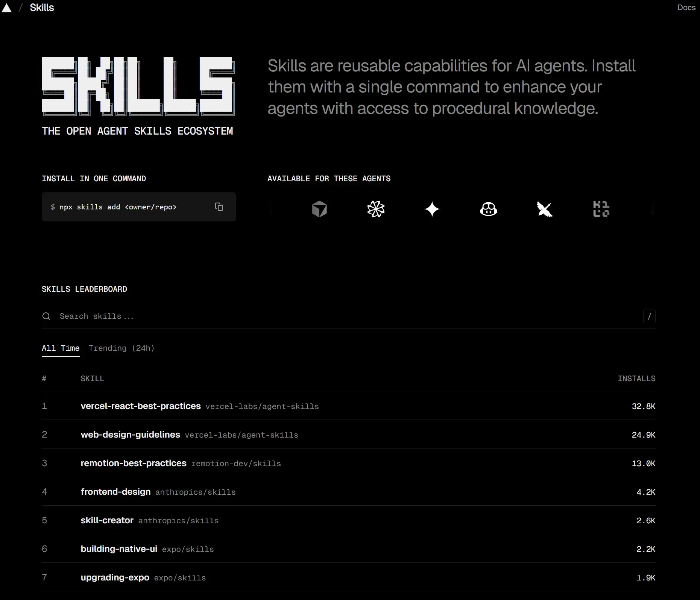700x600 pixels.
Task: Select the Gemini sparkle agent icon
Action: [x=432, y=209]
